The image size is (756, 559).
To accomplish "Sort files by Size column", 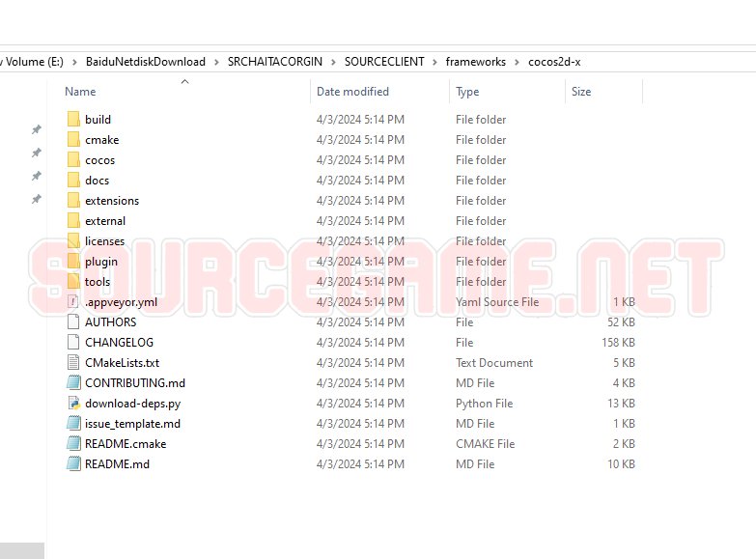I will (581, 92).
